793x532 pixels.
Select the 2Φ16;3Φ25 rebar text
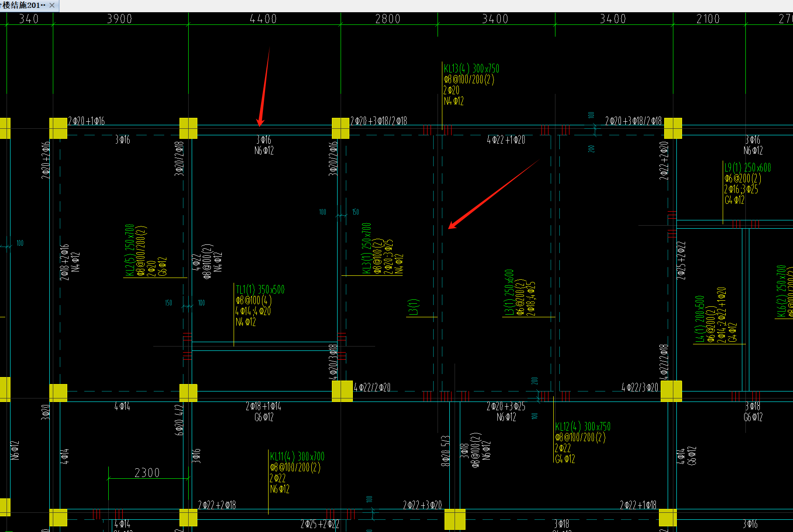coord(741,189)
